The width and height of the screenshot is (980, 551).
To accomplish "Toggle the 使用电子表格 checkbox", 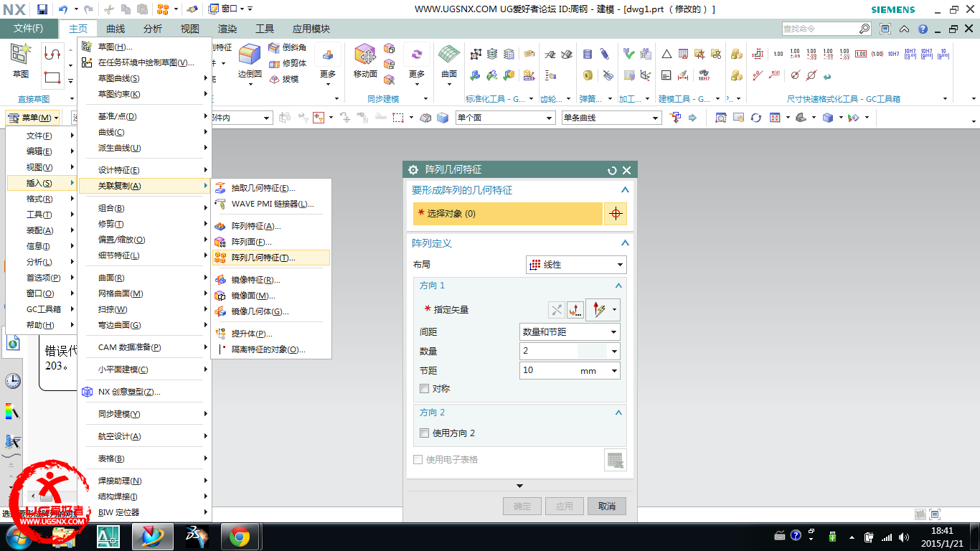I will (418, 460).
